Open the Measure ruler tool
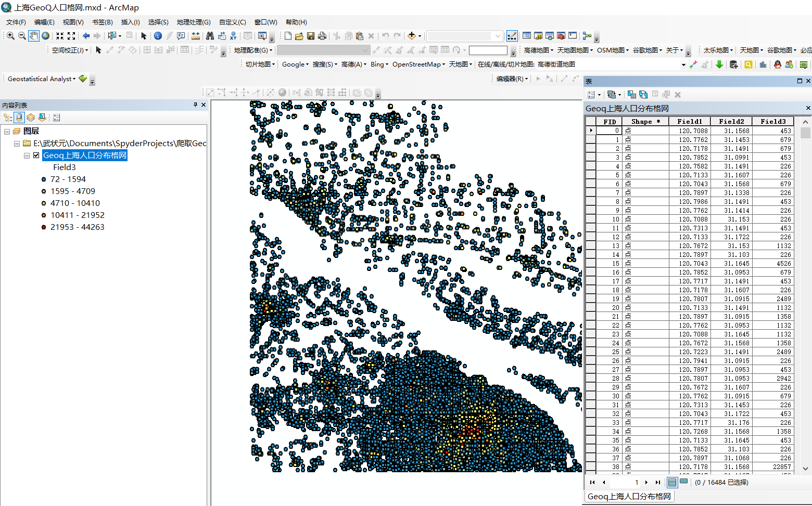 click(x=195, y=36)
